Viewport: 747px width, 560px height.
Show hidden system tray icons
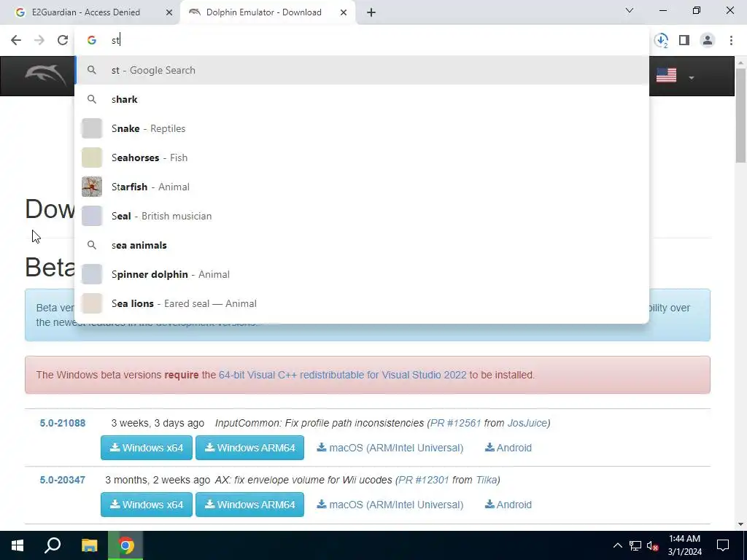(x=617, y=545)
